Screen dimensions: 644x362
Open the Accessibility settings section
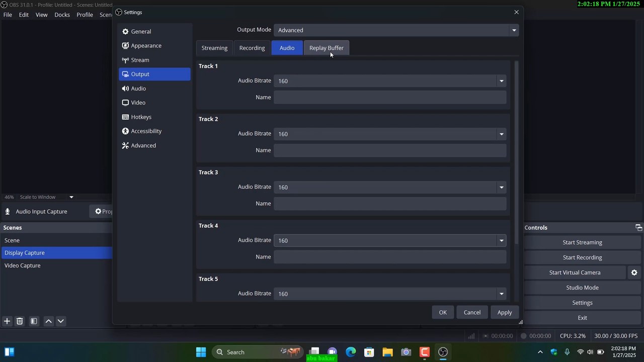pos(154,131)
